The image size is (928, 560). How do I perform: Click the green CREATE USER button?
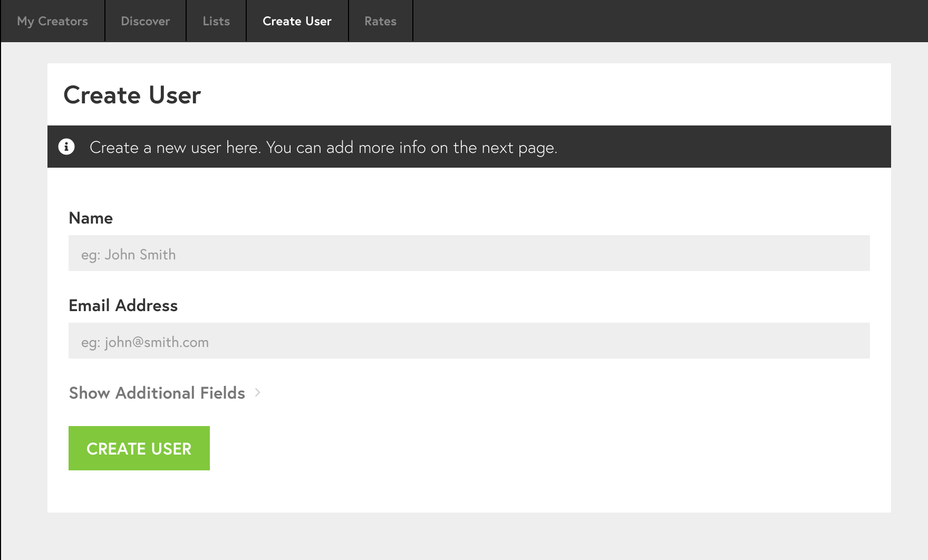139,448
